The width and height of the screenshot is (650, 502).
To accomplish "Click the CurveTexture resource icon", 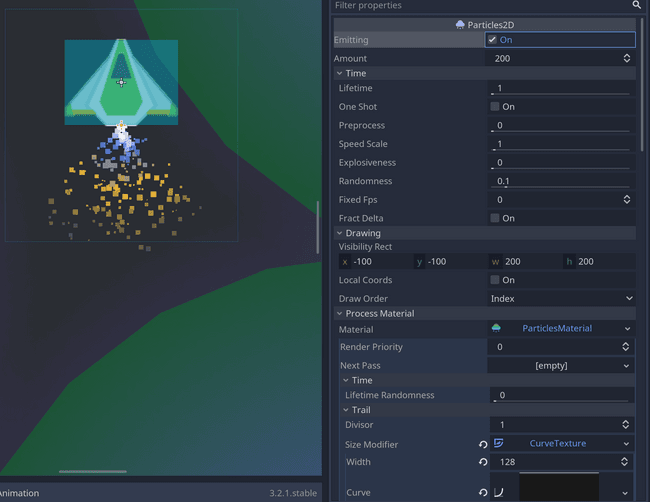I will (498, 443).
